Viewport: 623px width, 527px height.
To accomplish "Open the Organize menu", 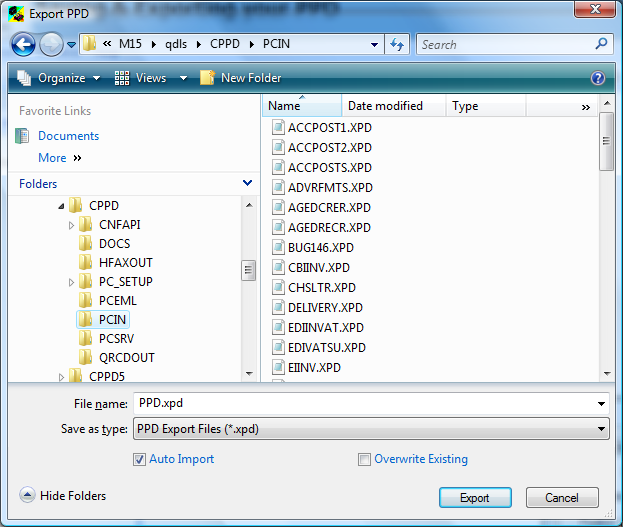I will click(60, 78).
